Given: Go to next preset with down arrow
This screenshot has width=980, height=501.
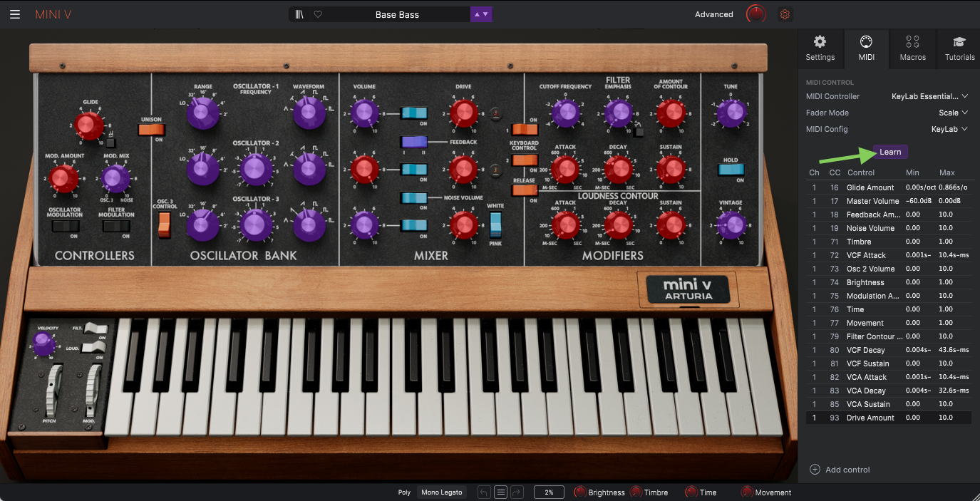Looking at the screenshot, I should (486, 14).
